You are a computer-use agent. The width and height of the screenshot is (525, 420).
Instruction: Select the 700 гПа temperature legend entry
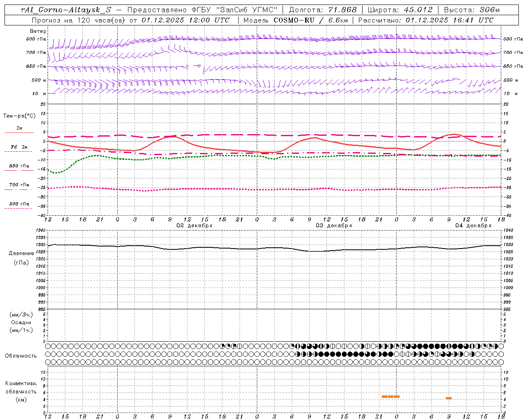(x=19, y=185)
